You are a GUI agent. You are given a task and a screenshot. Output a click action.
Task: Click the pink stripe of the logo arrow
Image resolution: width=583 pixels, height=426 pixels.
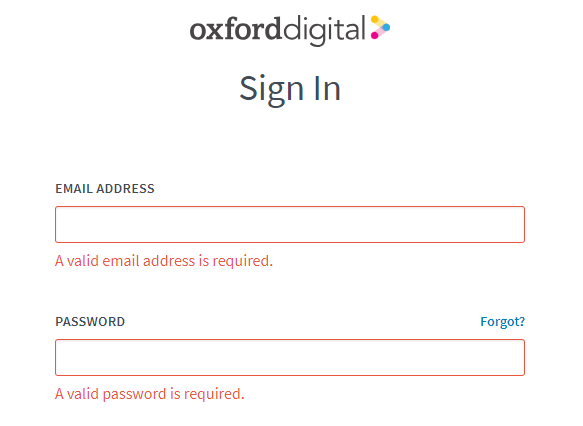pos(380,32)
